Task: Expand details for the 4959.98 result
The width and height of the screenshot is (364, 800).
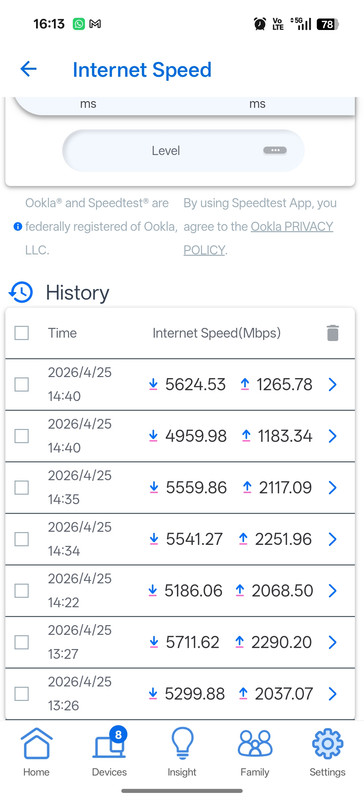Action: (x=332, y=436)
